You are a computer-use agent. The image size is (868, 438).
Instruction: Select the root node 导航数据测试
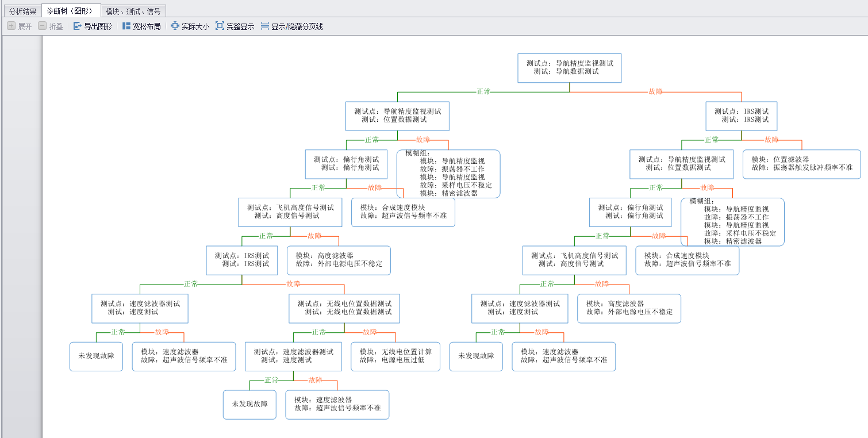[570, 68]
